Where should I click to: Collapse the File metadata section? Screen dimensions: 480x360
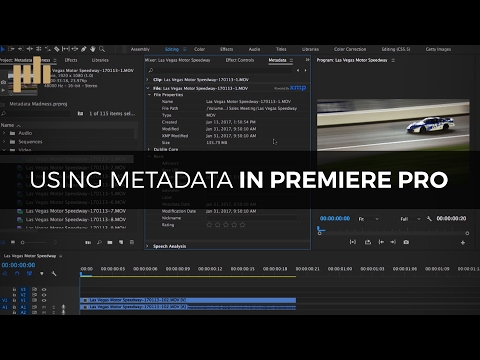tap(147, 88)
